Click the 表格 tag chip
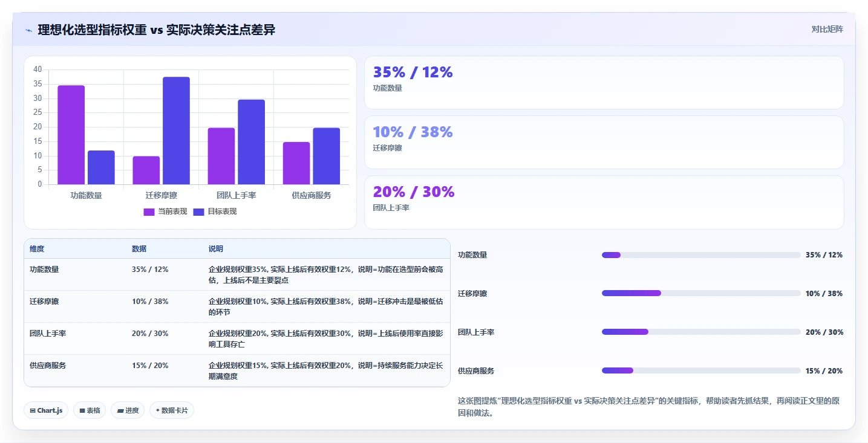The width and height of the screenshot is (868, 443). (x=90, y=410)
